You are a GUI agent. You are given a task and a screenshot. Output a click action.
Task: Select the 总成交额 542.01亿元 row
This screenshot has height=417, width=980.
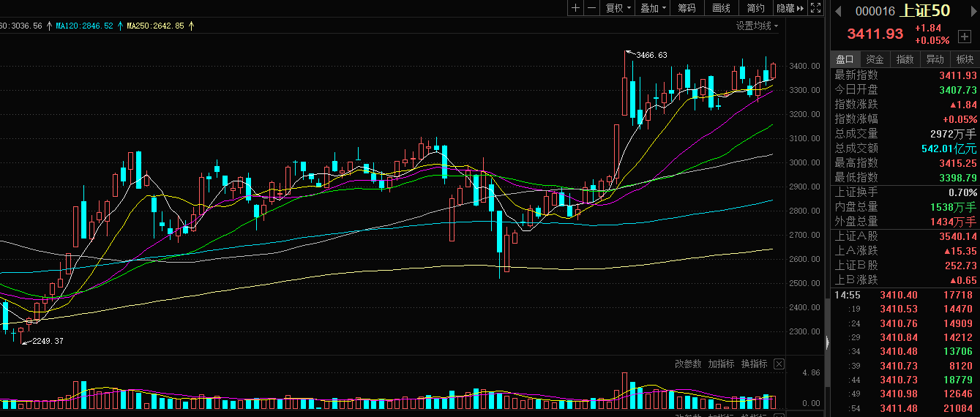[905, 149]
